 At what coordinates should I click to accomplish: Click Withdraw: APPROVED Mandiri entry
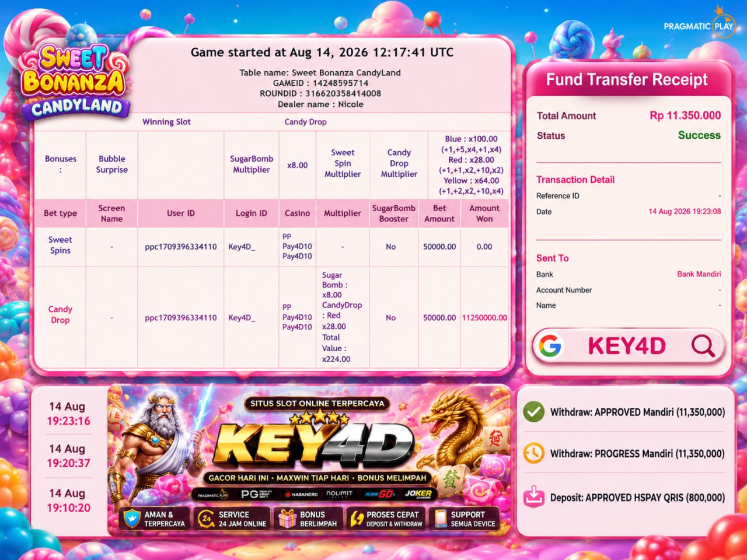[x=637, y=412]
